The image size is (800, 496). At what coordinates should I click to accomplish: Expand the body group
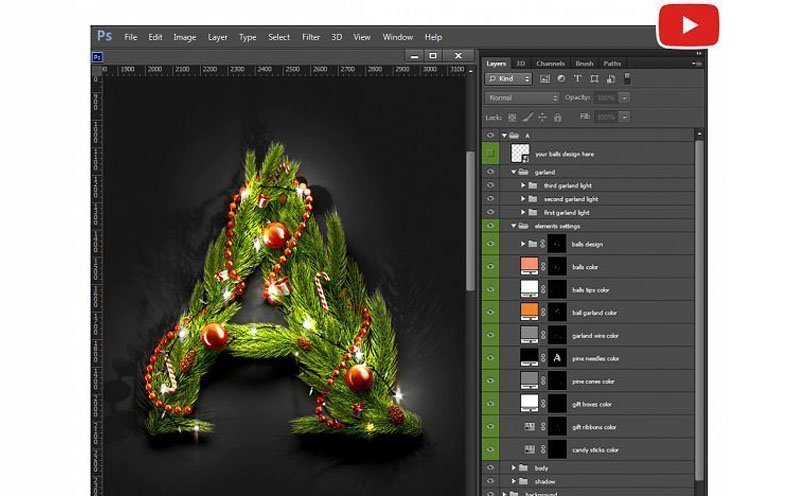[x=513, y=467]
